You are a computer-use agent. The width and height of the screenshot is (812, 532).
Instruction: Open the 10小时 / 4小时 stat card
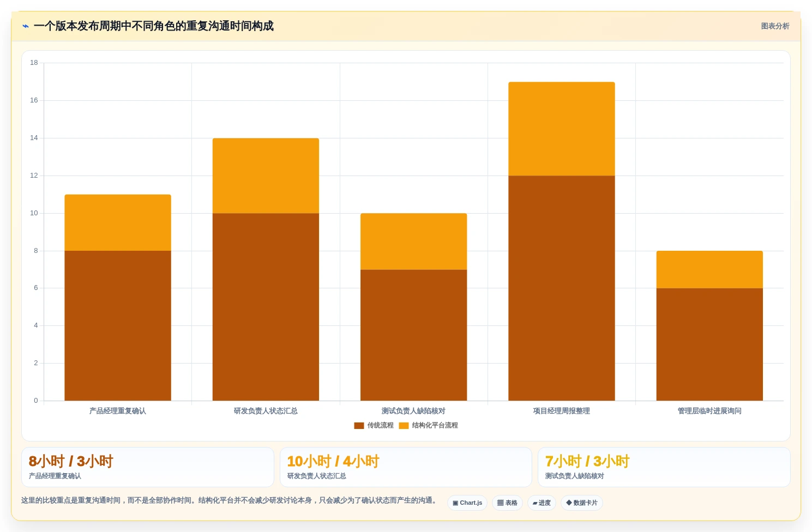[406, 467]
